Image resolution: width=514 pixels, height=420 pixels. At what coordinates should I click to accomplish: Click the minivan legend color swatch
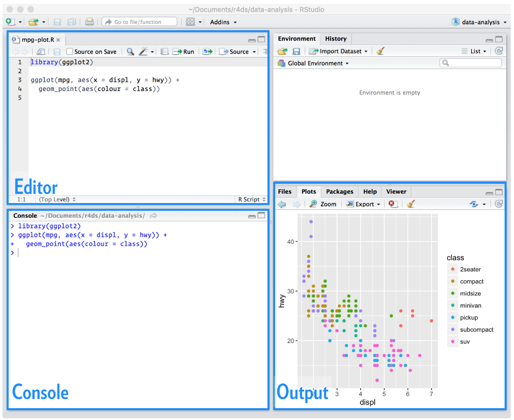[x=453, y=306]
